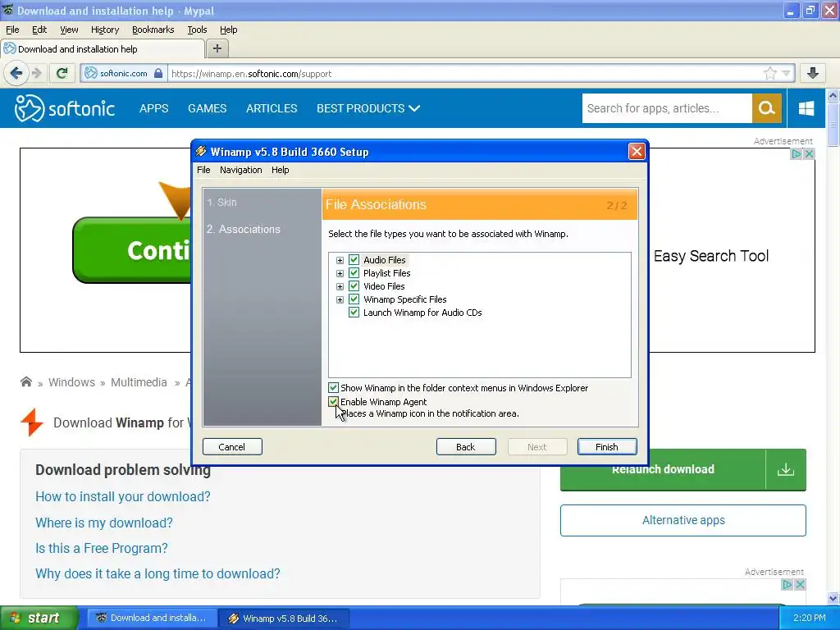
Task: Click the padlock icon in address bar
Action: click(x=158, y=73)
